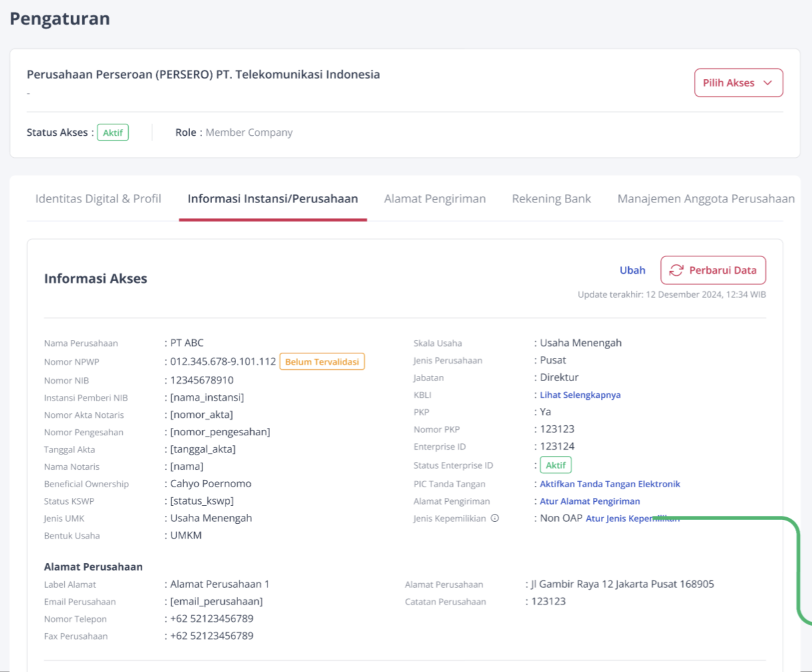812x672 pixels.
Task: Click Update terakhir timestamp text
Action: (x=672, y=295)
